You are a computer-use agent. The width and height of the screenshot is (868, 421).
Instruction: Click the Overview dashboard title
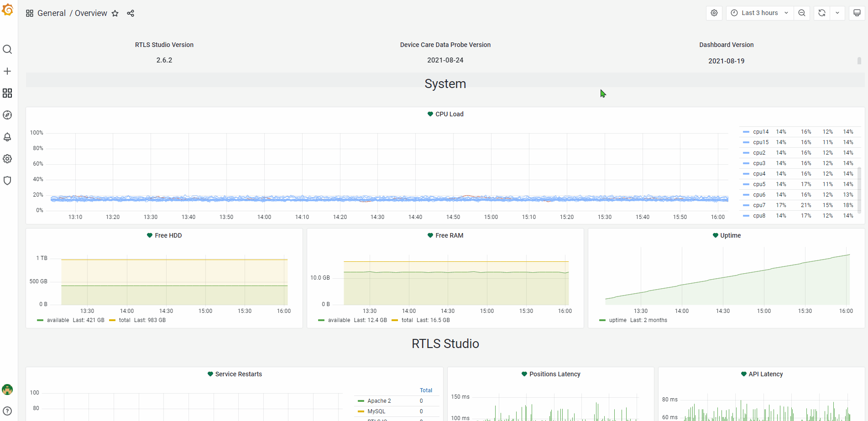[91, 13]
